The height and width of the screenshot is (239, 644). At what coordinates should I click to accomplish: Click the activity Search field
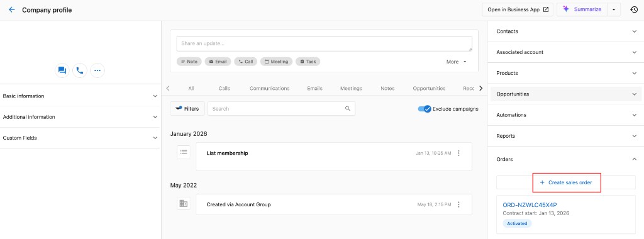281,109
